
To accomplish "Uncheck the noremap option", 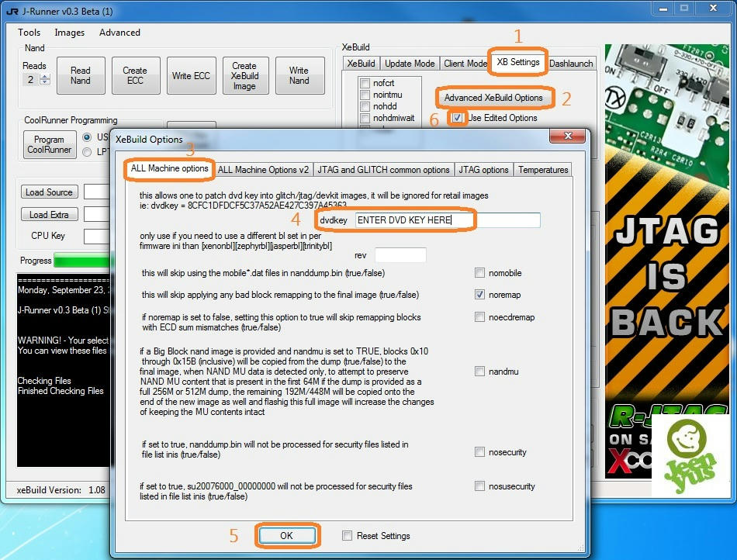I will tap(480, 295).
